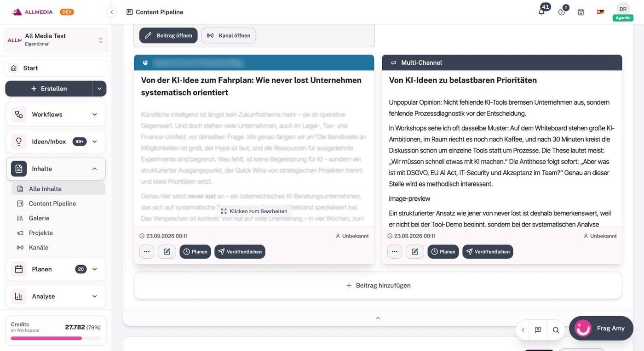The image size is (644, 351).
Task: Collapse the pipeline section with the up chevron
Action: click(x=378, y=318)
